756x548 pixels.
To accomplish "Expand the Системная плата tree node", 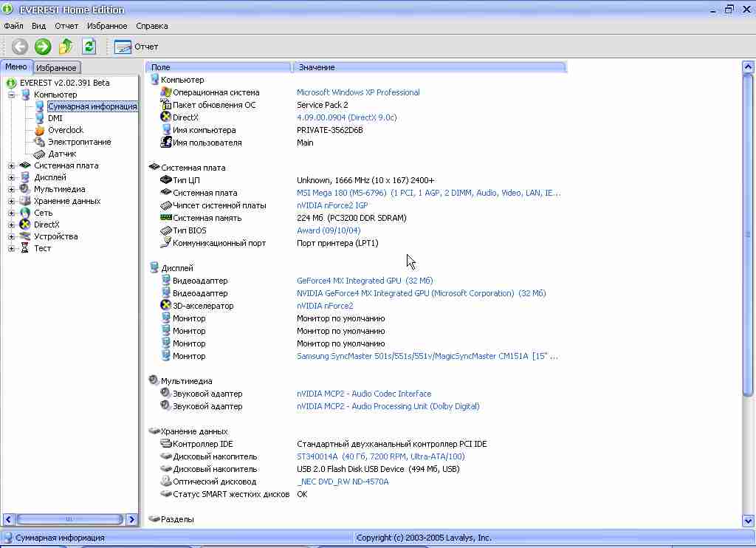I will click(11, 165).
